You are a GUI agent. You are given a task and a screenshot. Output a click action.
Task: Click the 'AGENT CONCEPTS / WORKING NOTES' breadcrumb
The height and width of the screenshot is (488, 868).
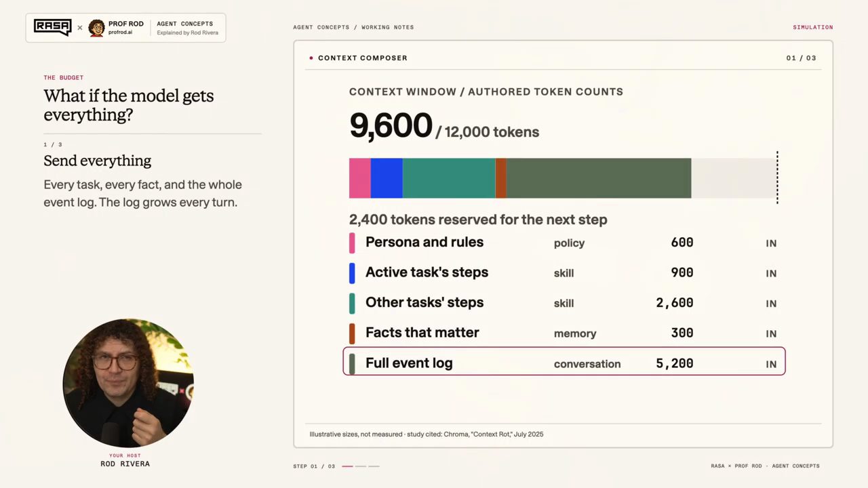pos(353,28)
